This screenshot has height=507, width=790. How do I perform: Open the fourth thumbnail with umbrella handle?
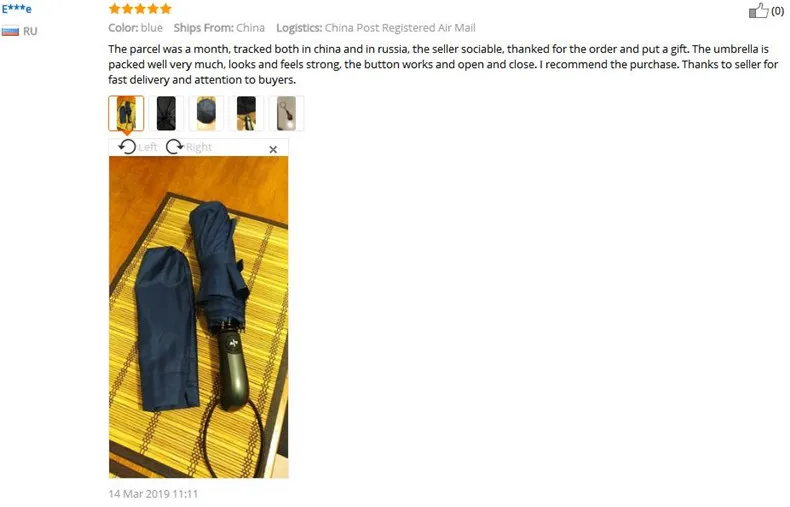[x=246, y=113]
